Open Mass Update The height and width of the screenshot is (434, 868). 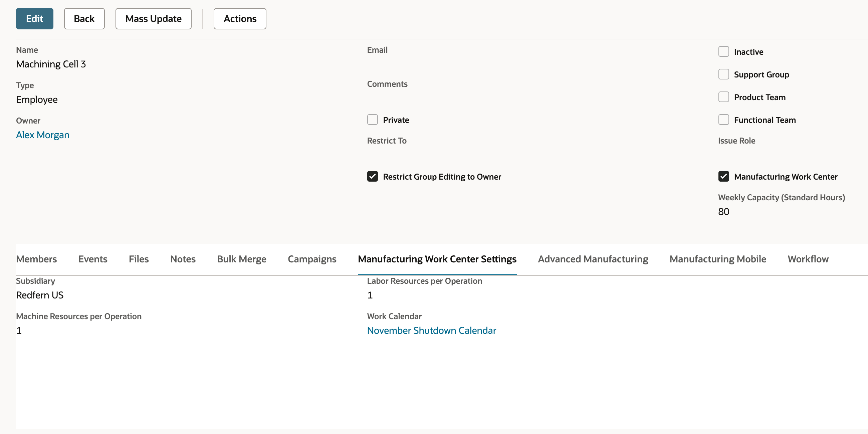coord(153,19)
